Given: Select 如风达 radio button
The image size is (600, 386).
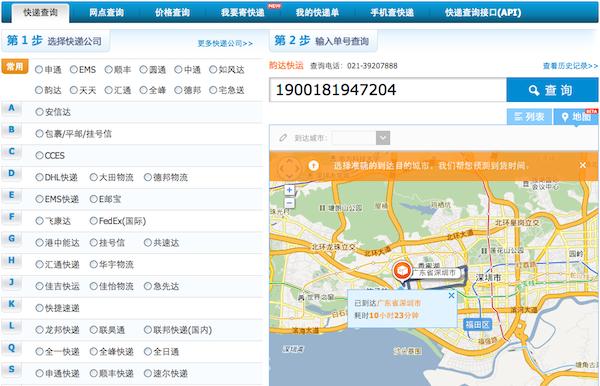Looking at the screenshot, I should click(213, 70).
